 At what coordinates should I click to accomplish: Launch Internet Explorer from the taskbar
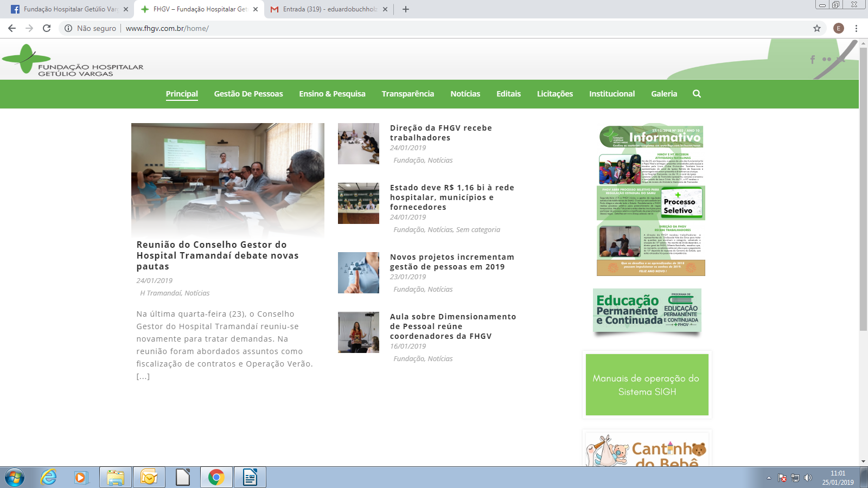[x=49, y=478]
